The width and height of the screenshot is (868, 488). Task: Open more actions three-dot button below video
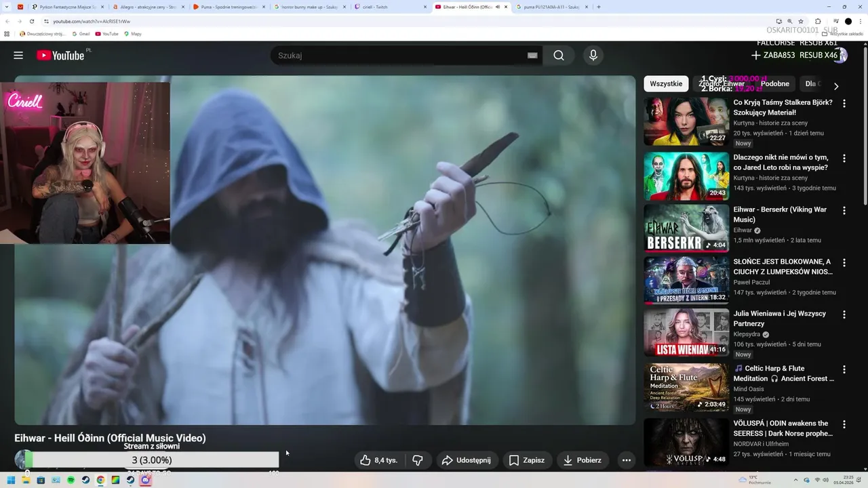point(627,460)
